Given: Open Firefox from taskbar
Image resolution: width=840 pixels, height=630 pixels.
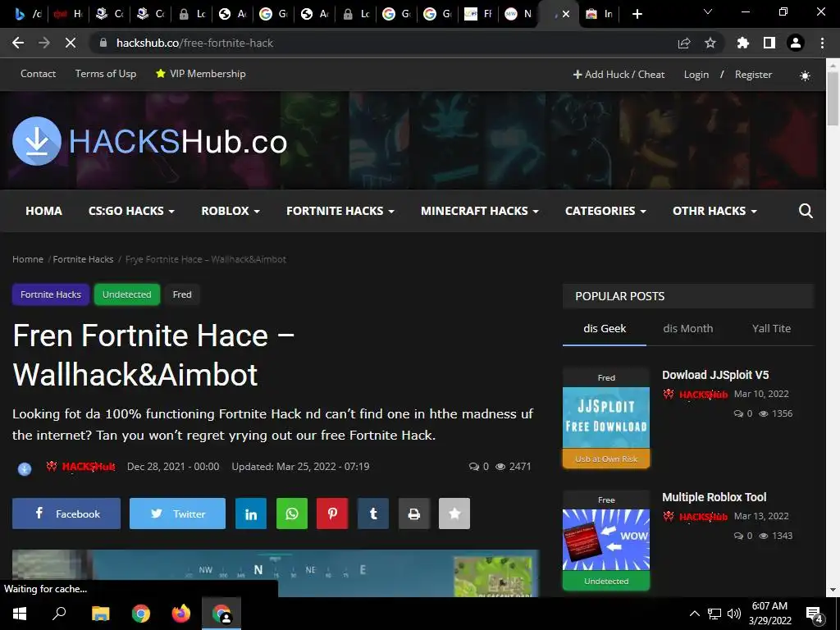Looking at the screenshot, I should tap(181, 614).
